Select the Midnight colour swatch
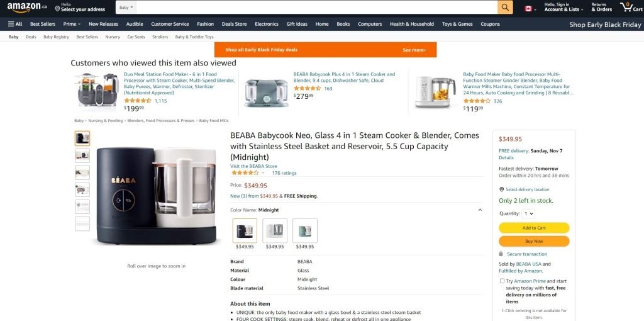The height and width of the screenshot is (321, 644). tap(245, 231)
